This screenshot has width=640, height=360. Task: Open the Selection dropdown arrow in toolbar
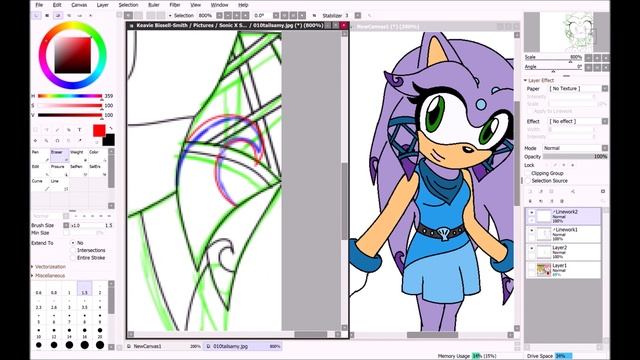click(x=171, y=16)
